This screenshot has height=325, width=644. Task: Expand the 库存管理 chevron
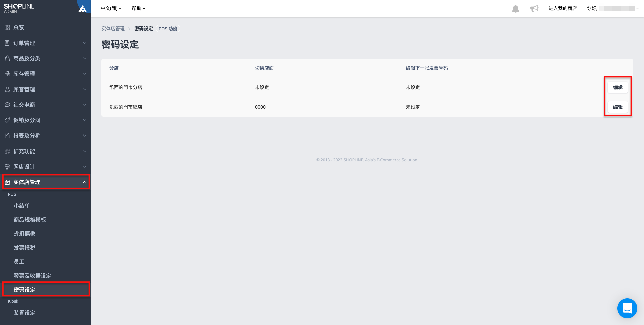pyautogui.click(x=85, y=74)
